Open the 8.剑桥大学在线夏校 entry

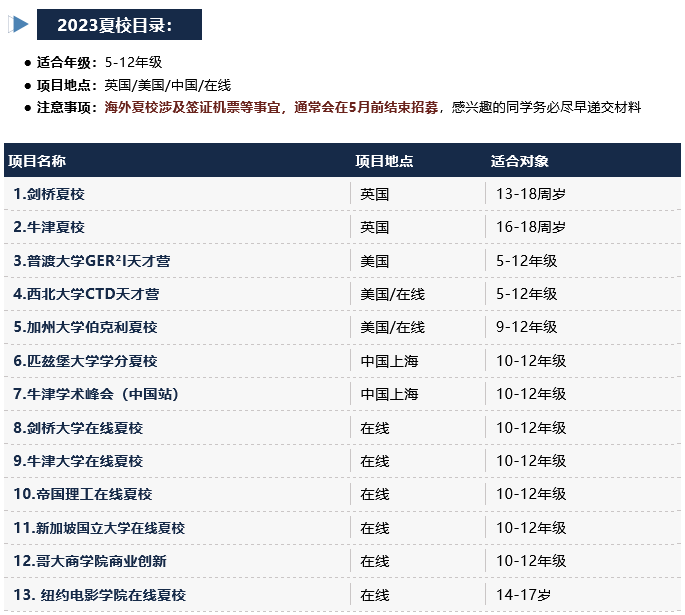78,428
